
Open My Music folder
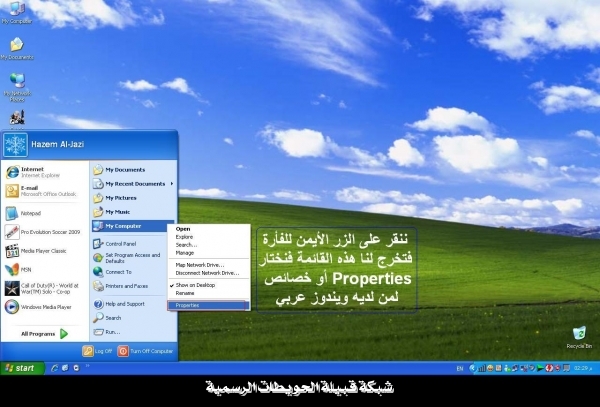click(x=112, y=212)
